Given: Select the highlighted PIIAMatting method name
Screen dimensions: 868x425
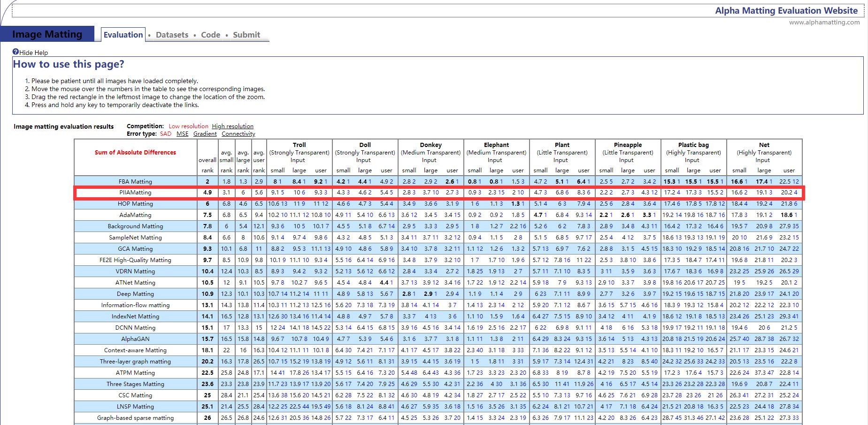Looking at the screenshot, I should tap(135, 193).
